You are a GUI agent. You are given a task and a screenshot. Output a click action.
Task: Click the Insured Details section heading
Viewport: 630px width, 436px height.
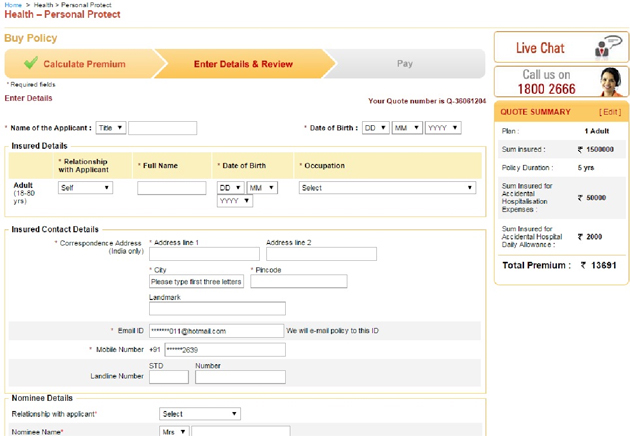[x=39, y=146]
